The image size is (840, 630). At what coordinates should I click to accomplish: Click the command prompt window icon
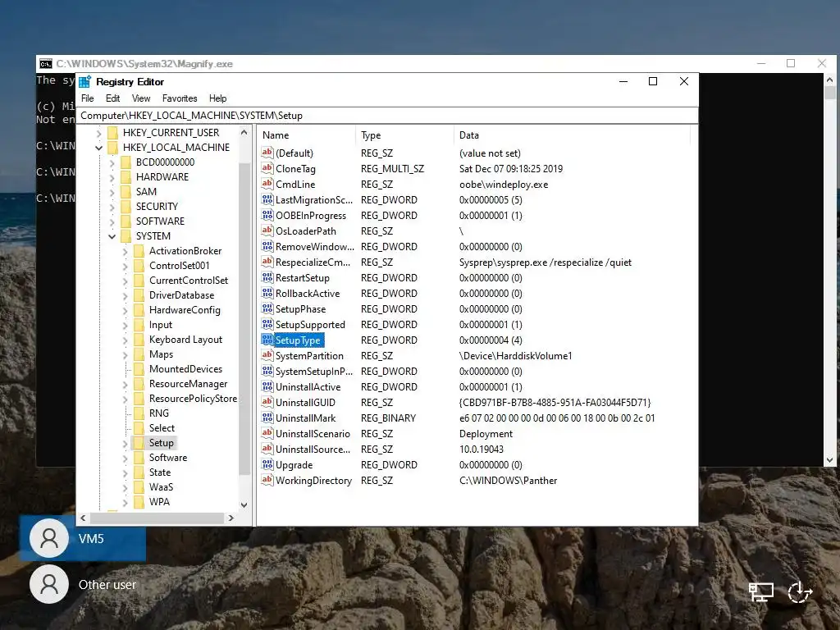point(46,64)
